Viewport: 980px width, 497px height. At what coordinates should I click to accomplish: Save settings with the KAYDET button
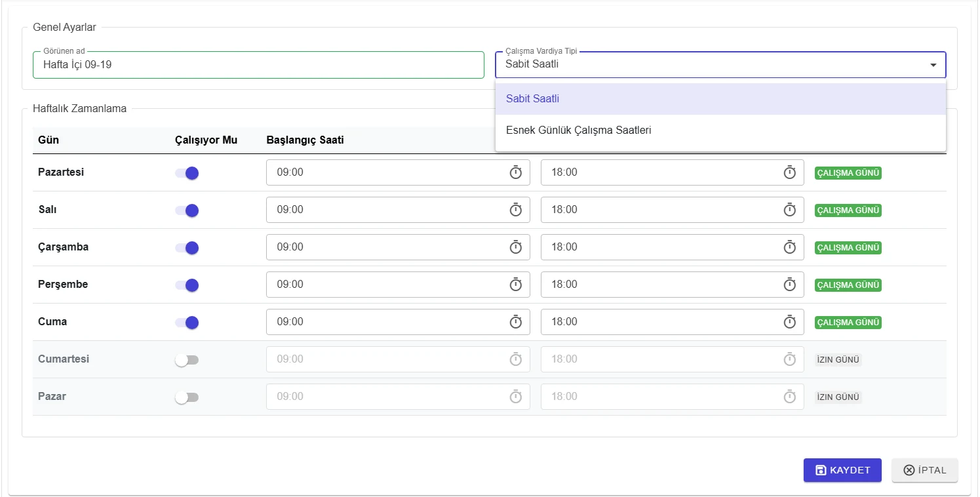(842, 470)
